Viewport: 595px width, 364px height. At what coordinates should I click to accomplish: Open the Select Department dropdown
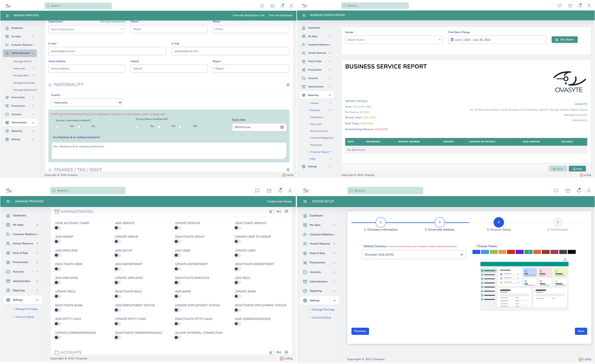[x=87, y=29]
